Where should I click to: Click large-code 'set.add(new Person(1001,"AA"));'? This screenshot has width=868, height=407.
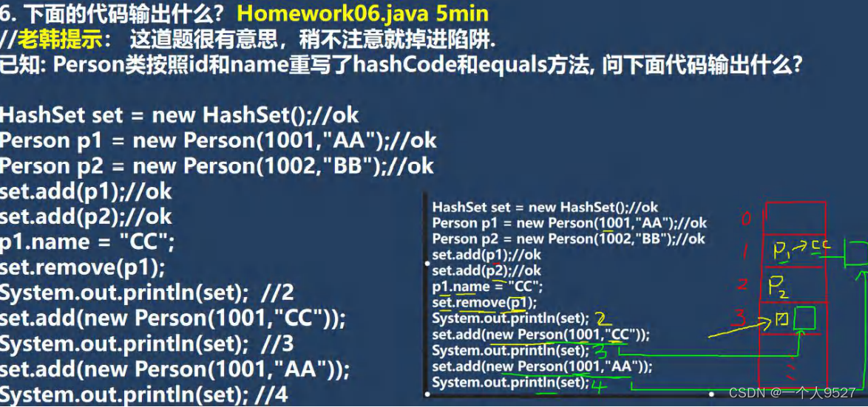point(175,369)
